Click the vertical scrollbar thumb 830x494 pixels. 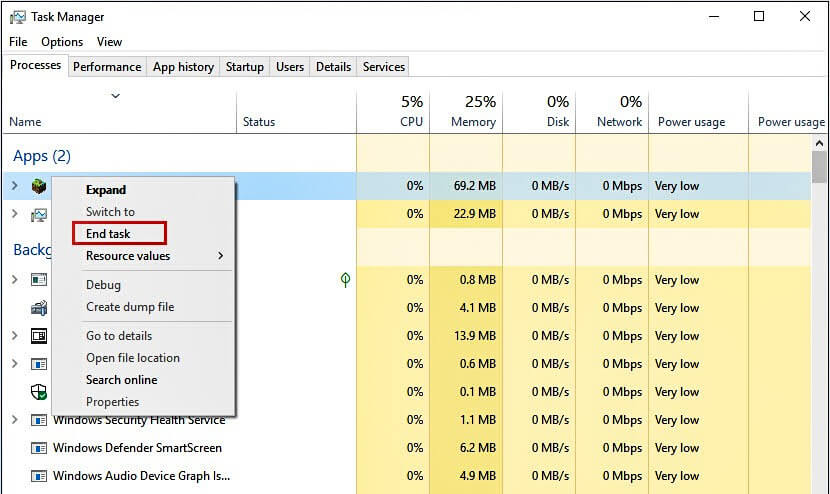[x=819, y=165]
